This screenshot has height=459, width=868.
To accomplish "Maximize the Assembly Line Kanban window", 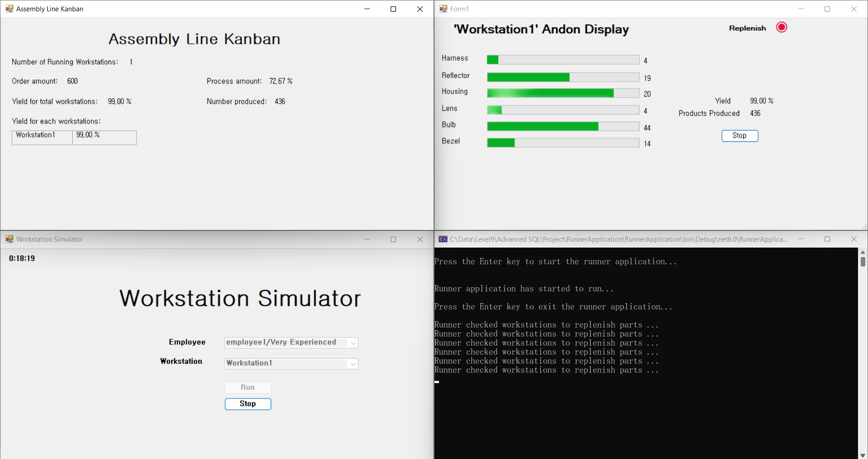I will pyautogui.click(x=393, y=9).
